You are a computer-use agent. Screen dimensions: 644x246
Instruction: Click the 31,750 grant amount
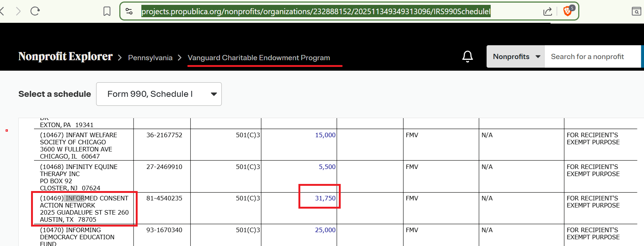click(x=325, y=198)
